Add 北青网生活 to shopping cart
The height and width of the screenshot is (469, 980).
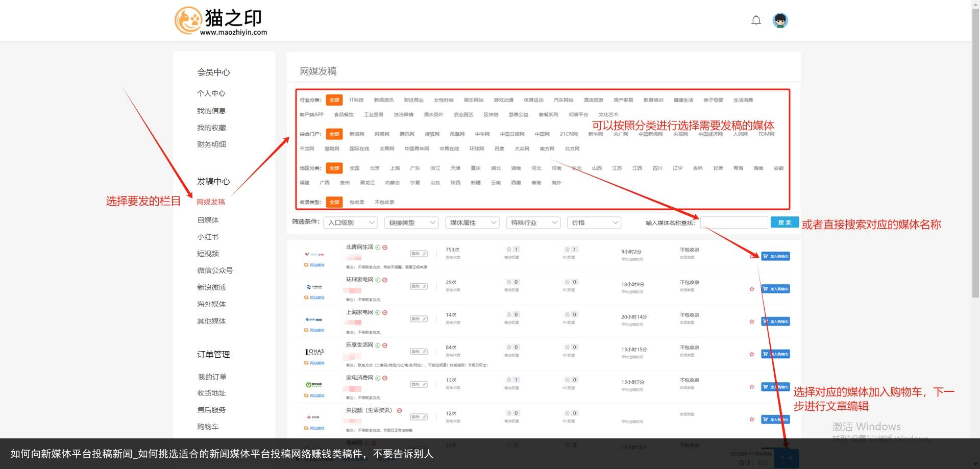pos(775,256)
